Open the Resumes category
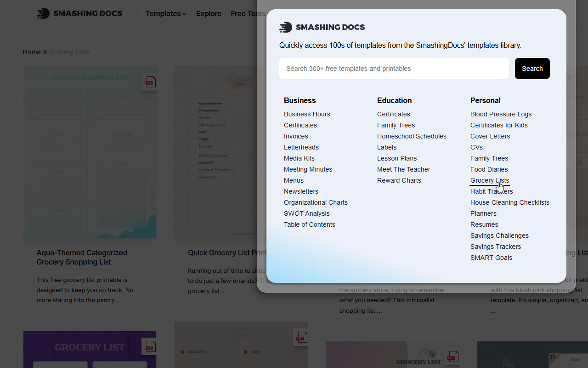588x368 pixels. coord(484,224)
